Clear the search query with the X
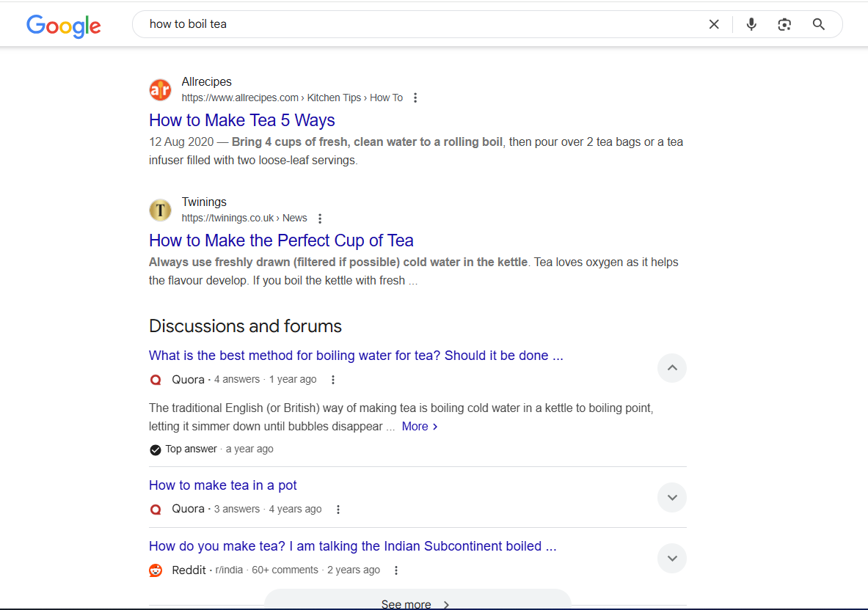This screenshot has width=868, height=610. click(713, 23)
